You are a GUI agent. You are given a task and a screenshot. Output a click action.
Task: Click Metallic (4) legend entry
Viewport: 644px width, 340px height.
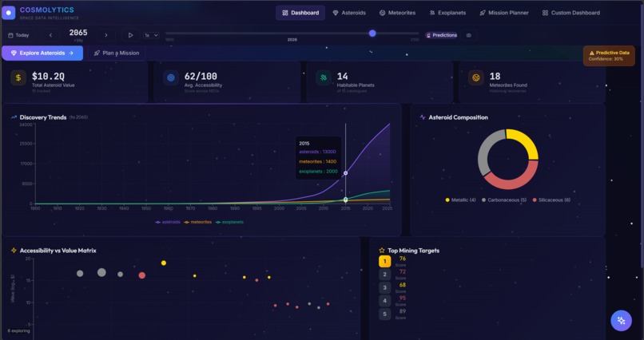point(460,200)
